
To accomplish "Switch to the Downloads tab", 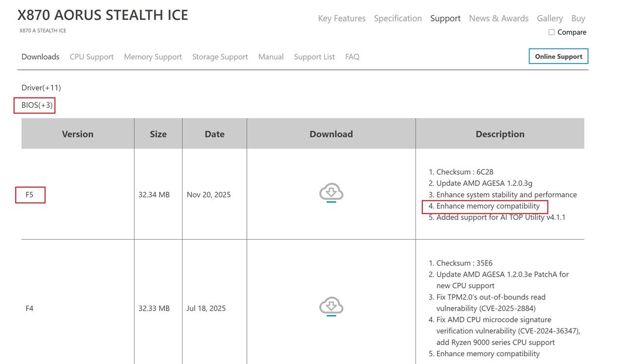I will [x=40, y=57].
